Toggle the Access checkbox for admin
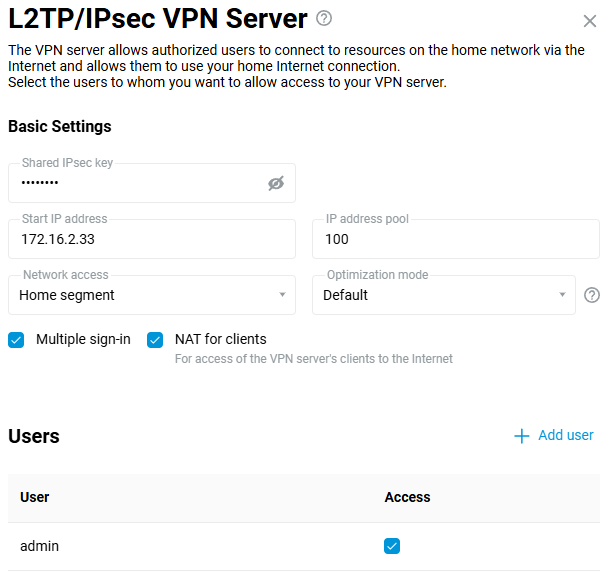The height and width of the screenshot is (579, 608). (392, 546)
